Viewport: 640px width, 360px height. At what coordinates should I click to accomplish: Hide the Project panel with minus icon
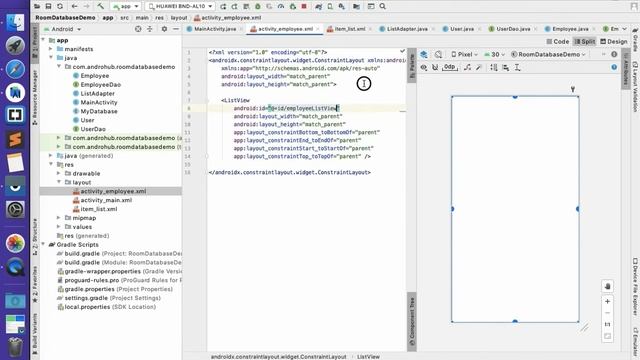[176, 29]
